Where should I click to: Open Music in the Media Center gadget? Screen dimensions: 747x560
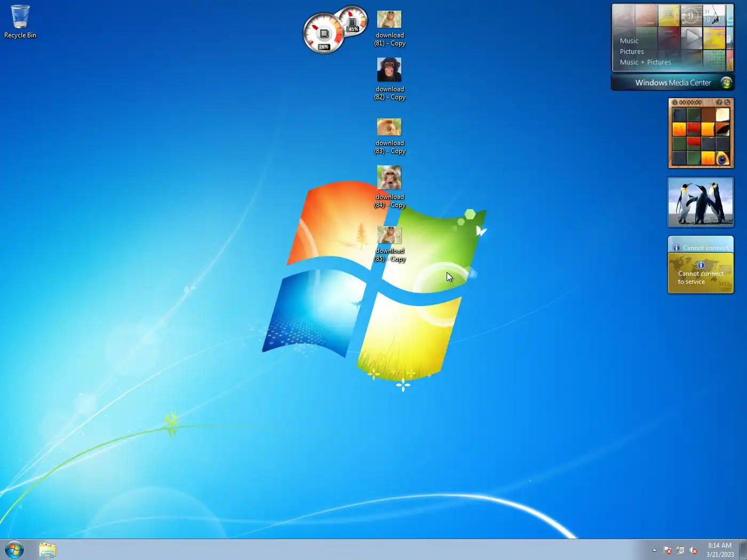point(629,41)
